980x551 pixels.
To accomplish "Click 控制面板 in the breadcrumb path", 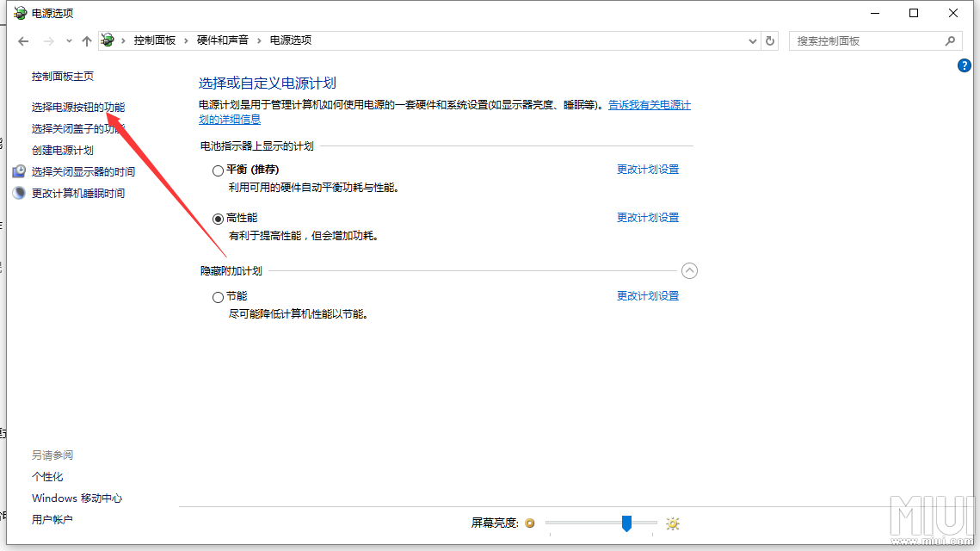I will pos(155,40).
